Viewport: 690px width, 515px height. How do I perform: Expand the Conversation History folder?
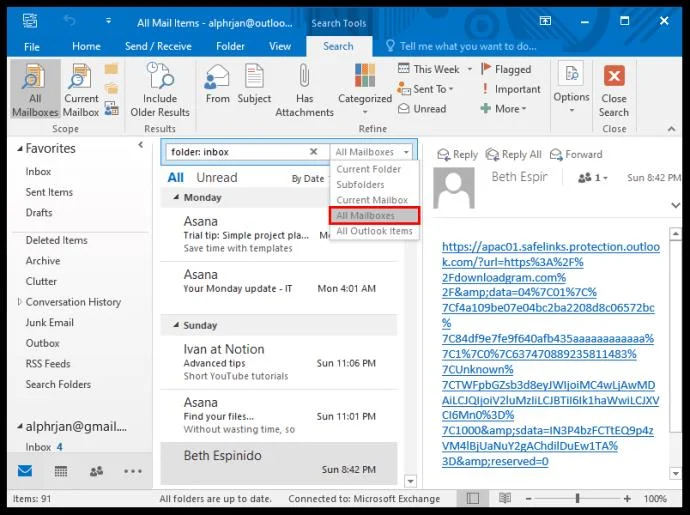coord(19,302)
